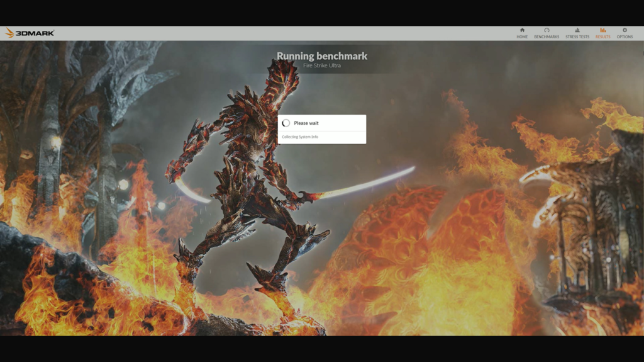Click the Collecting System Info status text
644x362 pixels.
(300, 137)
